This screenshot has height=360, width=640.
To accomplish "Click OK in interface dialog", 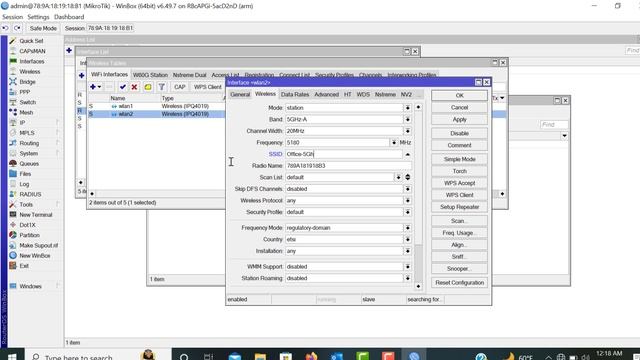I will point(460,95).
